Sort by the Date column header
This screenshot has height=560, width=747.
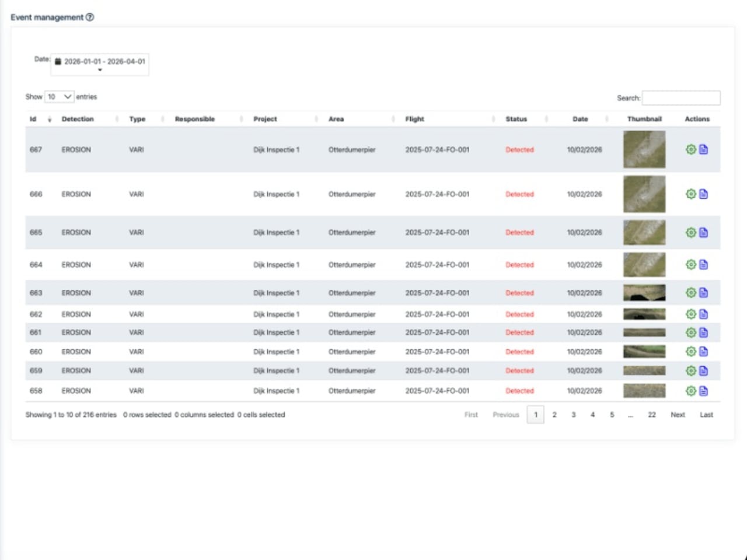584,119
